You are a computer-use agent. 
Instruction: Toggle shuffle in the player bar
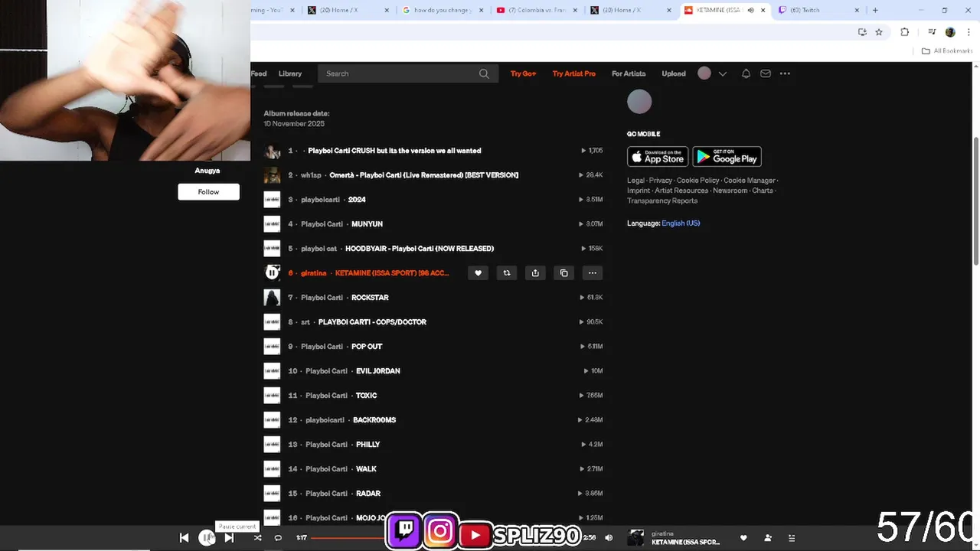(x=257, y=537)
